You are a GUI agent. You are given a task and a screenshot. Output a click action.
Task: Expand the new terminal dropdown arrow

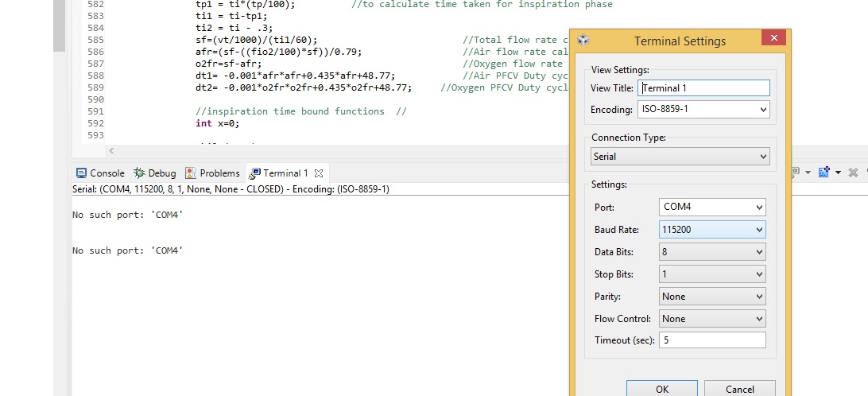point(838,173)
